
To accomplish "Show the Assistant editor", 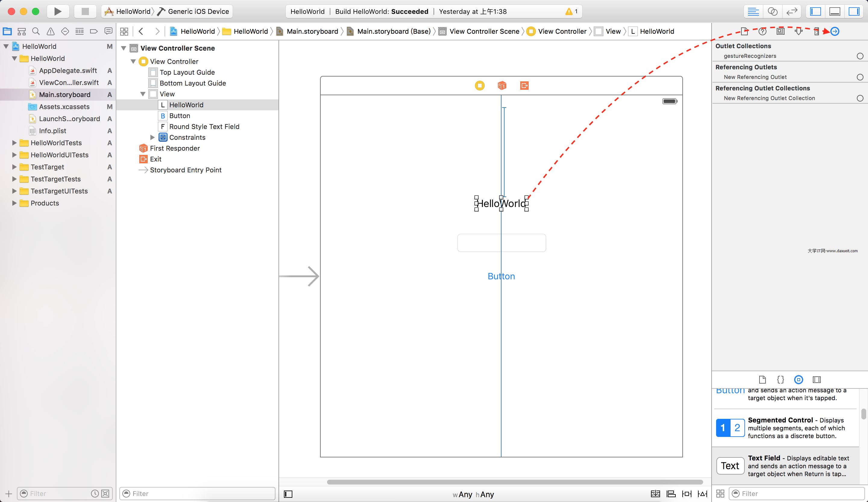I will pyautogui.click(x=772, y=11).
